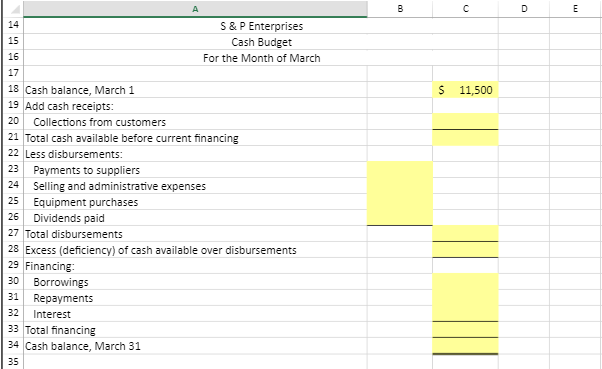Select column B header
The width and height of the screenshot is (602, 369).
[x=400, y=9]
